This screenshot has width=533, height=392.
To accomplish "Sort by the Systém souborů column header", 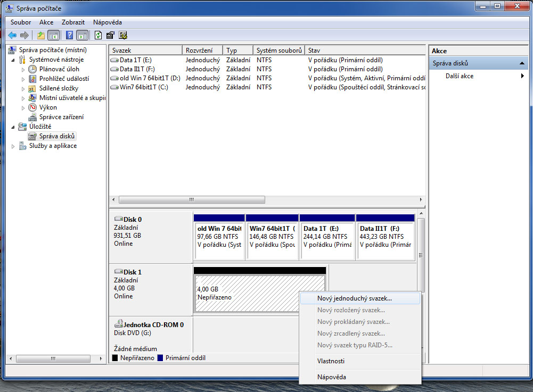I will tap(279, 51).
